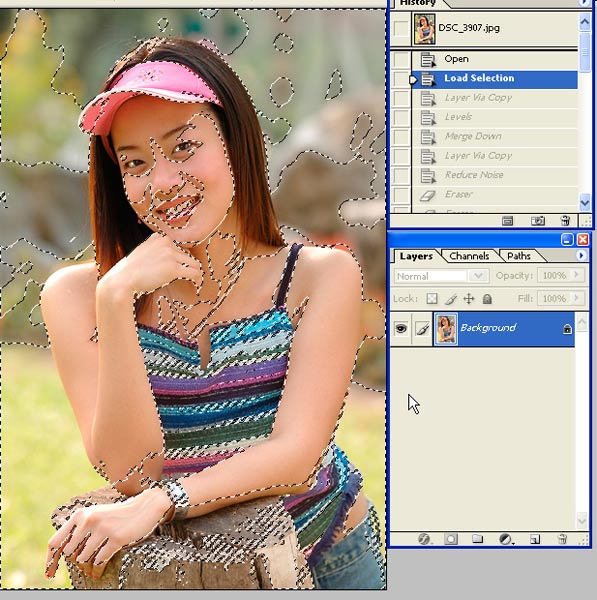Click the Background layer thumbnail

click(x=446, y=329)
